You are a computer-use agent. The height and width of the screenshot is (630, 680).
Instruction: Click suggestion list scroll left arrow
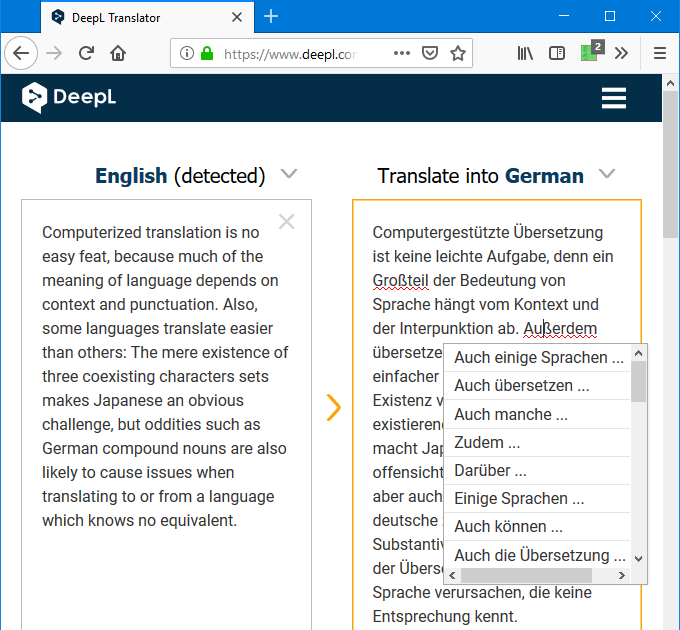pyautogui.click(x=452, y=575)
